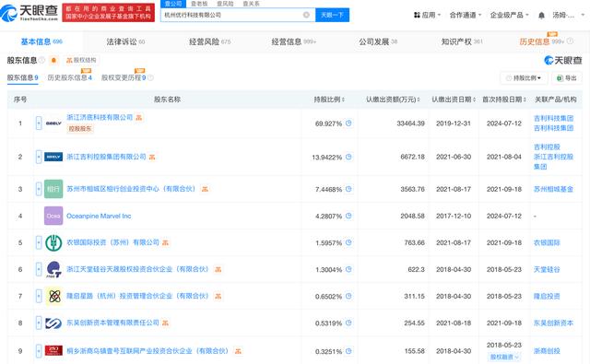590x364 pixels.
Task: Expand the 股权融资 tag dropdown in row 9
Action: [504, 357]
